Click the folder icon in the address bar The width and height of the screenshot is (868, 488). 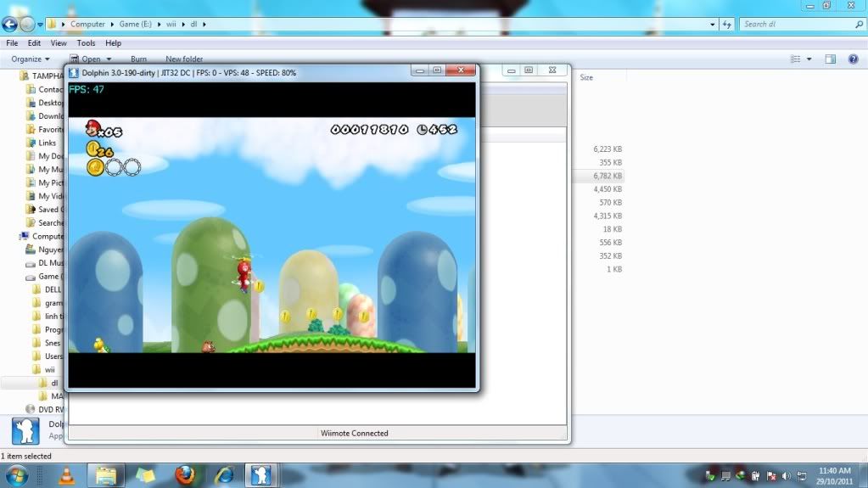point(52,24)
